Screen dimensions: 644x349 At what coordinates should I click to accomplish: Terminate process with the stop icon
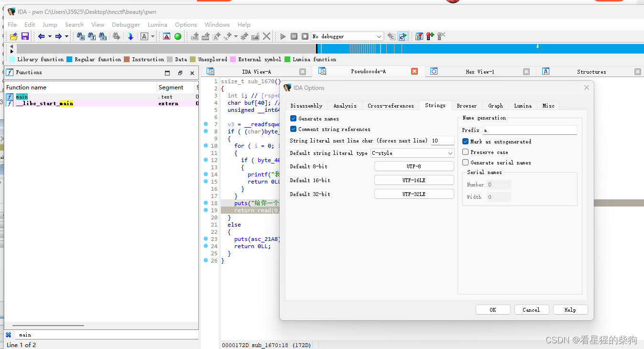[305, 36]
